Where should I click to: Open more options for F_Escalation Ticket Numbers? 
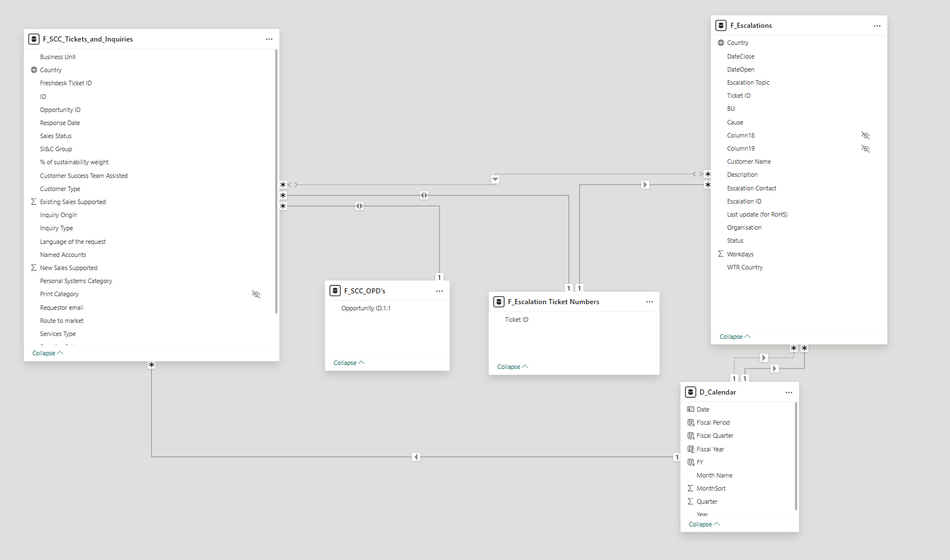click(649, 302)
